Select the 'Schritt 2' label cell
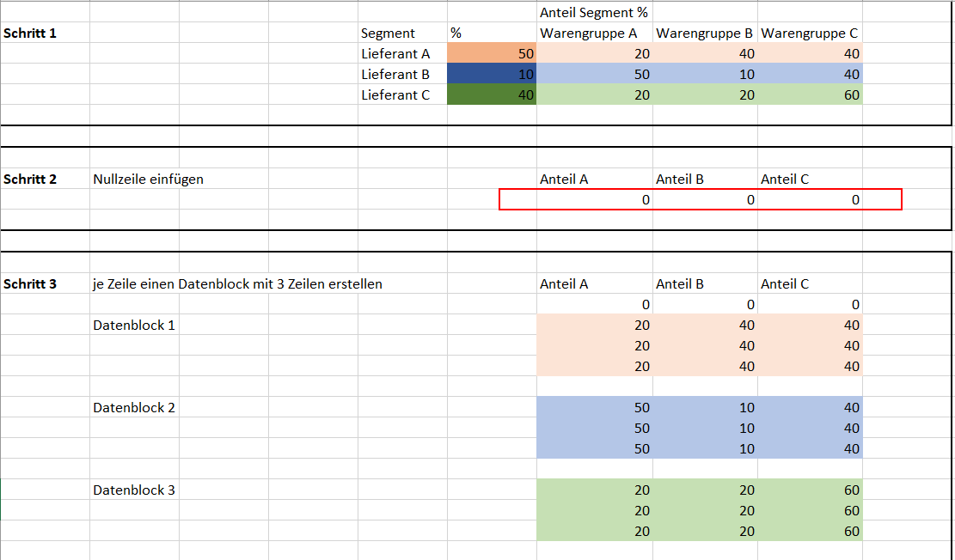This screenshot has height=560, width=955. pyautogui.click(x=45, y=179)
